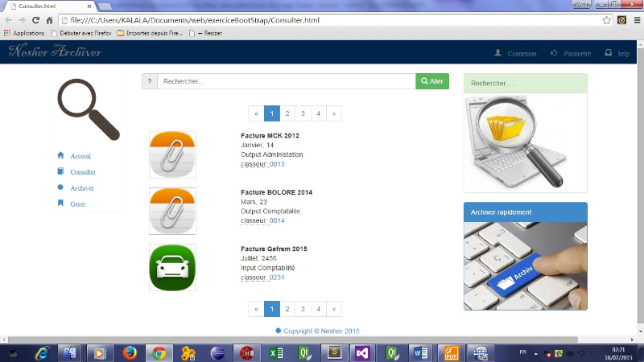Go to next page in top pagination
The image size is (644, 362).
coord(334,113)
